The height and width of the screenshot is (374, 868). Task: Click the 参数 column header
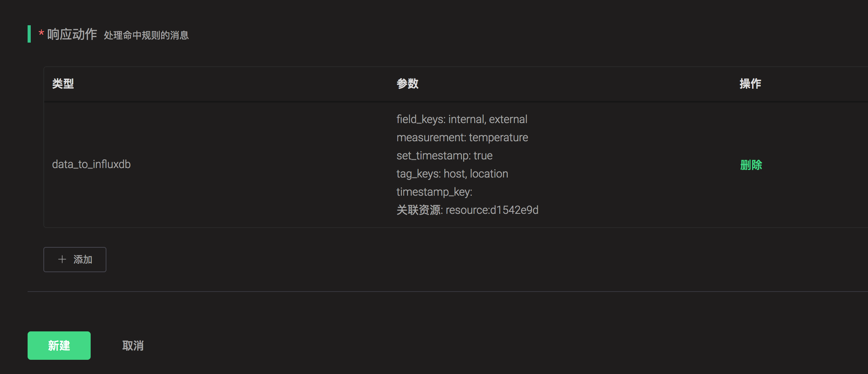click(x=408, y=84)
